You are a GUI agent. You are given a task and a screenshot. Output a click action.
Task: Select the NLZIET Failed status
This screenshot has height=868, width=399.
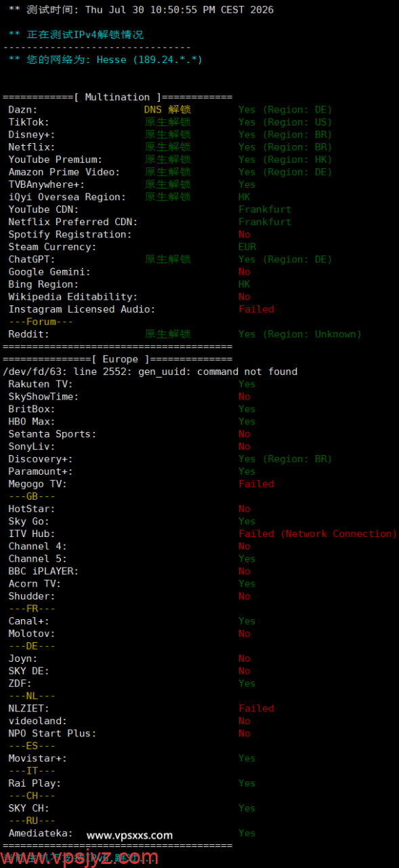(x=256, y=709)
